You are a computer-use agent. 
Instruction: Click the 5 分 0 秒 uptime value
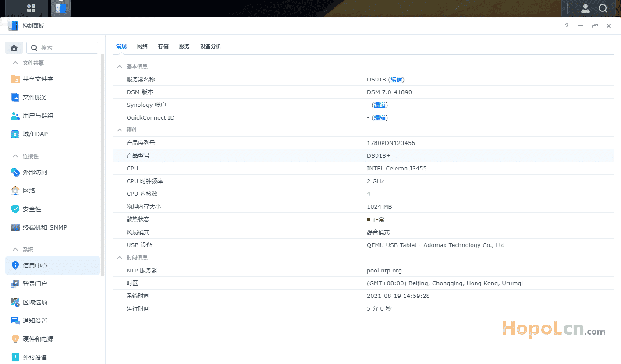tap(379, 309)
